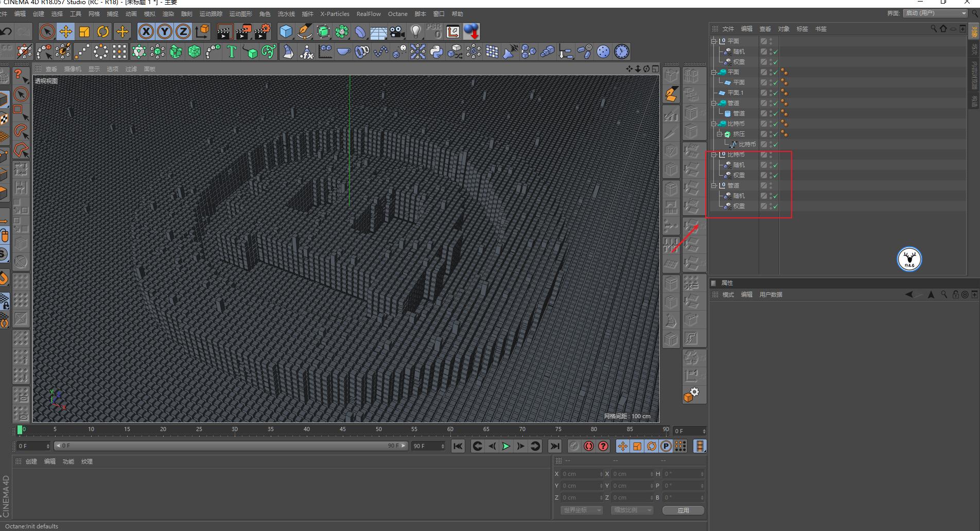Open the 世界坐标 dropdown in coordinates panel

(x=581, y=510)
